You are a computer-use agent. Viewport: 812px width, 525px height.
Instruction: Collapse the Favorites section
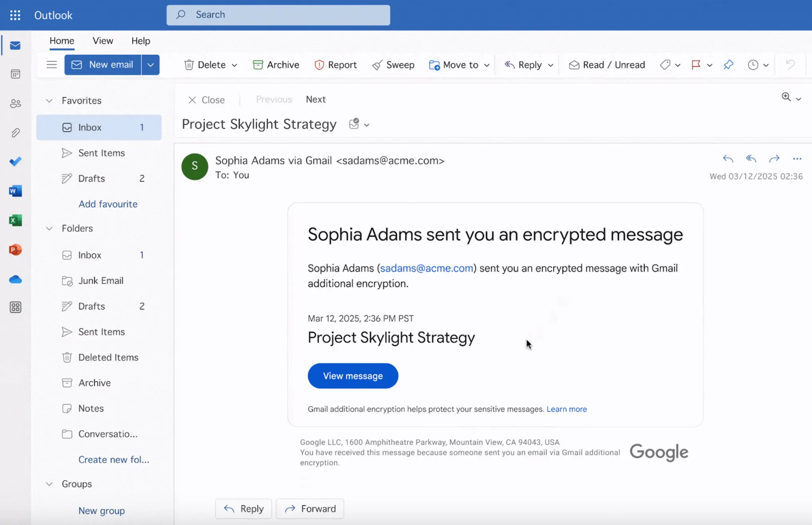pos(49,101)
